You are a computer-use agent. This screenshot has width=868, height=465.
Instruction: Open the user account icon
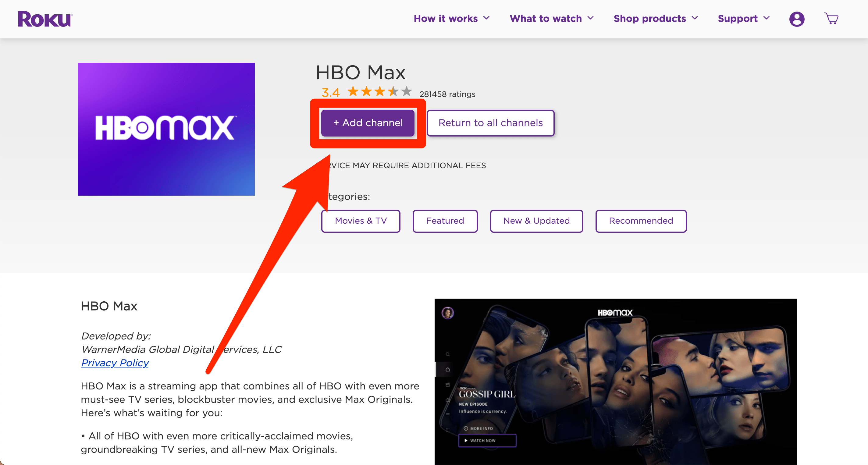point(797,19)
